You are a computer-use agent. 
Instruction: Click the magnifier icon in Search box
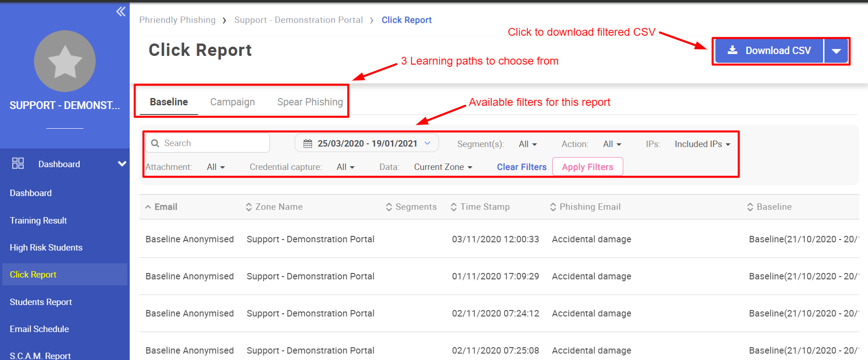pos(155,143)
